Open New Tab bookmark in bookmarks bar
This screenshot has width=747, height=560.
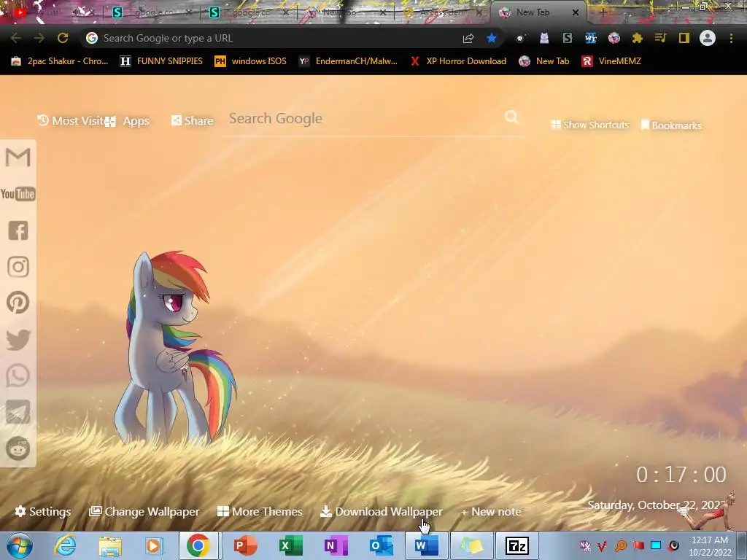tap(544, 61)
